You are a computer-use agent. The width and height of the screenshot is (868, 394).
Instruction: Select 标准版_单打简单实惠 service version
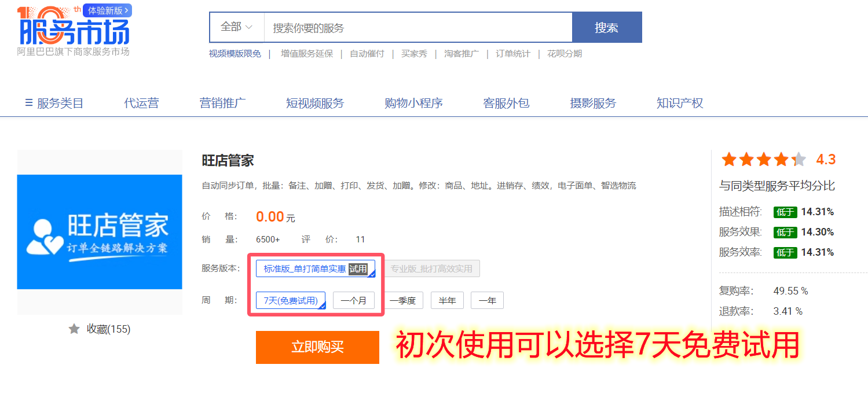(316, 268)
